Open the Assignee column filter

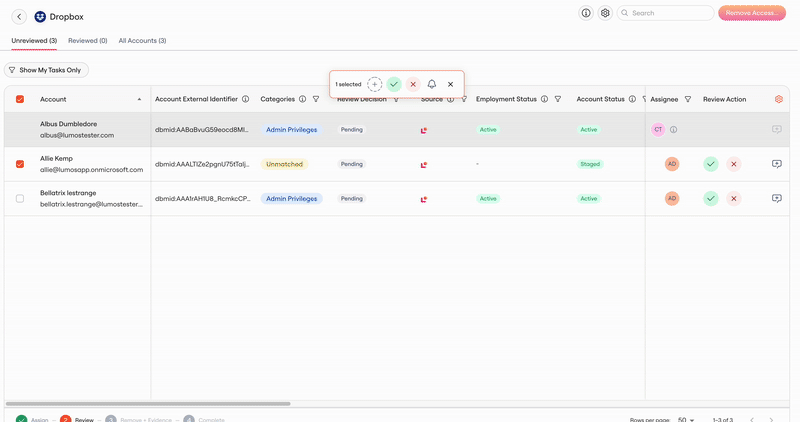tap(688, 99)
